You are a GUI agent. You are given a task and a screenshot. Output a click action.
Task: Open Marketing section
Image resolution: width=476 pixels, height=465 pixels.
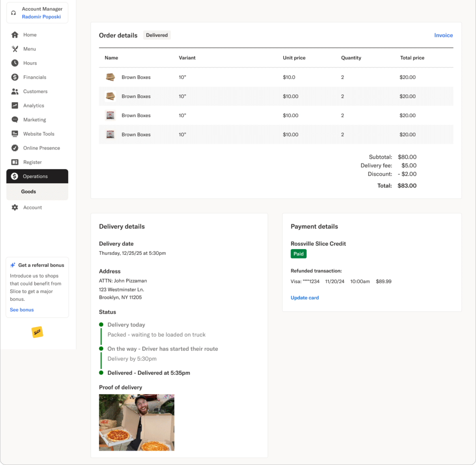pos(34,120)
